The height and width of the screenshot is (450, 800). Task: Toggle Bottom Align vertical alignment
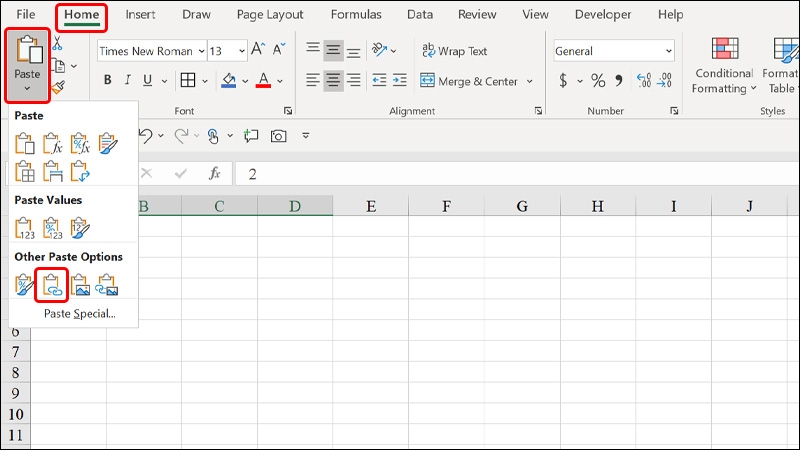(x=353, y=51)
